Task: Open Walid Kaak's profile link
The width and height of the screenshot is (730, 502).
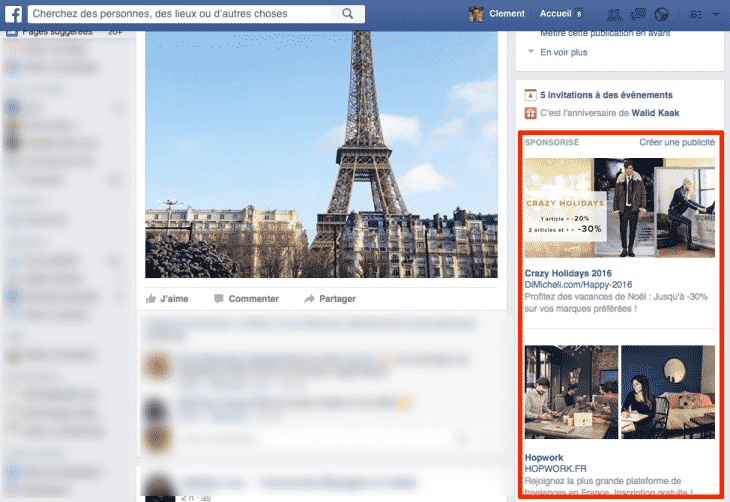Action: click(x=655, y=113)
